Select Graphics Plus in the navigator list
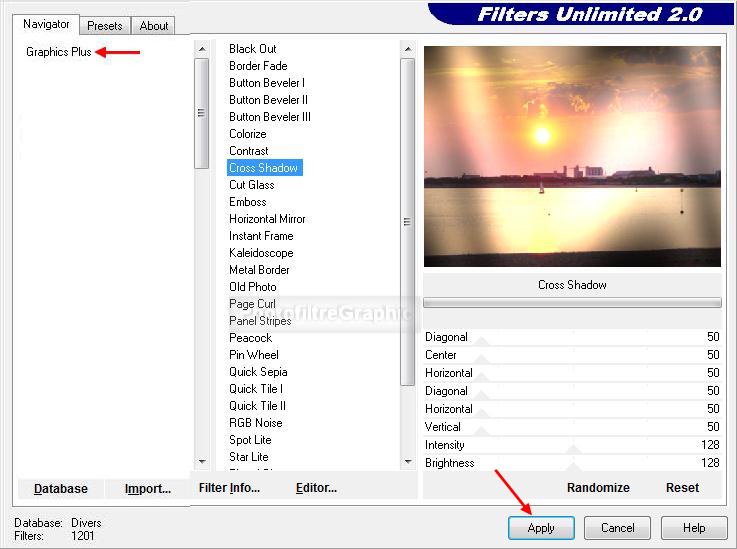The height and width of the screenshot is (549, 737). point(58,52)
